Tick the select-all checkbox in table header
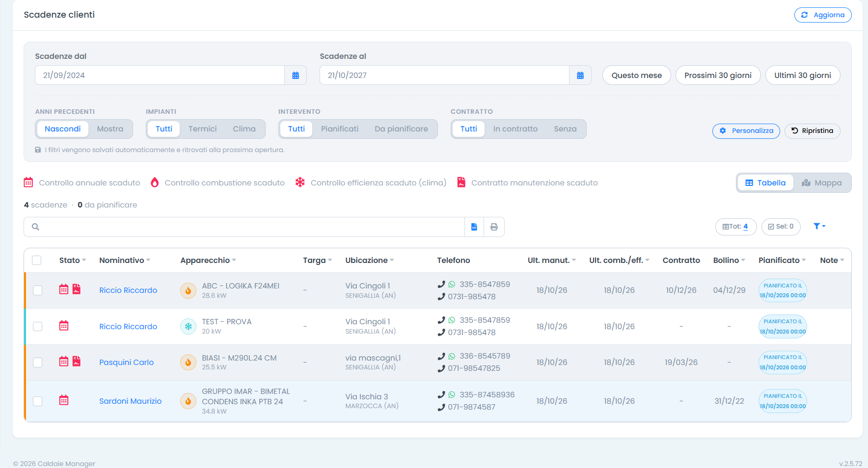Viewport: 868px width, 468px height. point(37,260)
